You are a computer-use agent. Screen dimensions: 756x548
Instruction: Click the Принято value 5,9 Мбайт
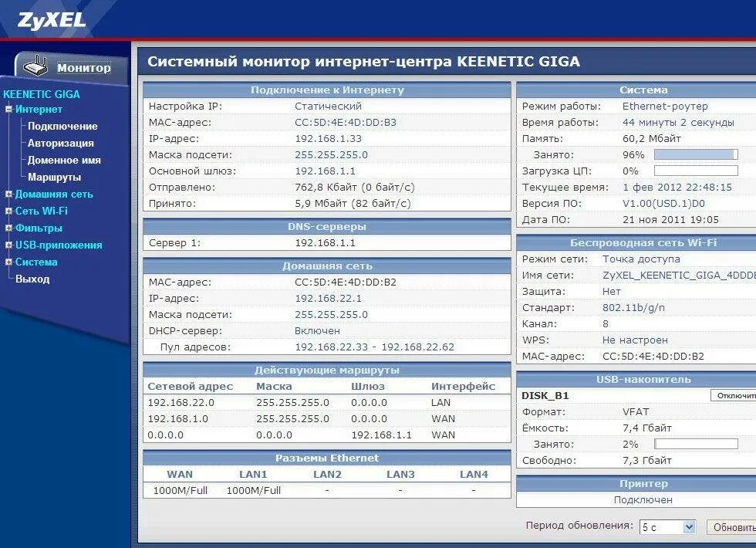click(353, 204)
